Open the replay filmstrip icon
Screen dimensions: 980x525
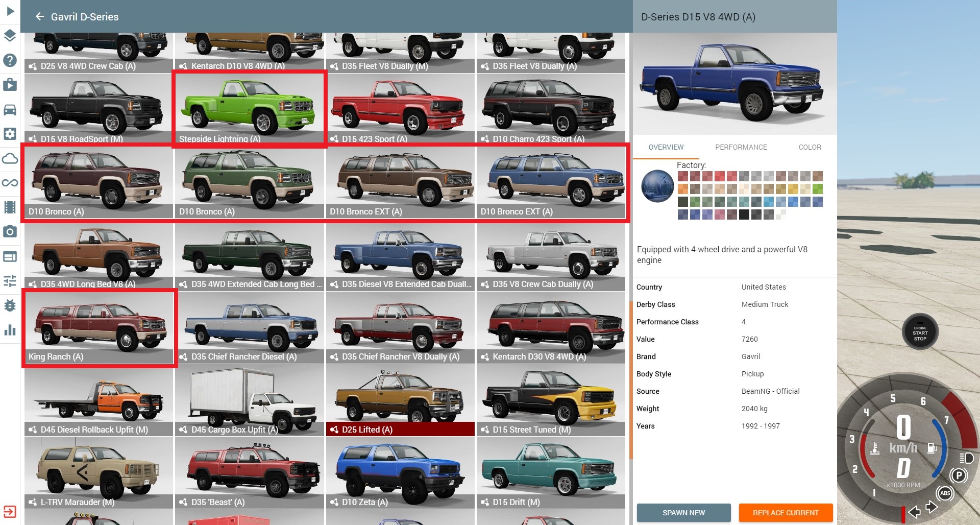(10, 207)
